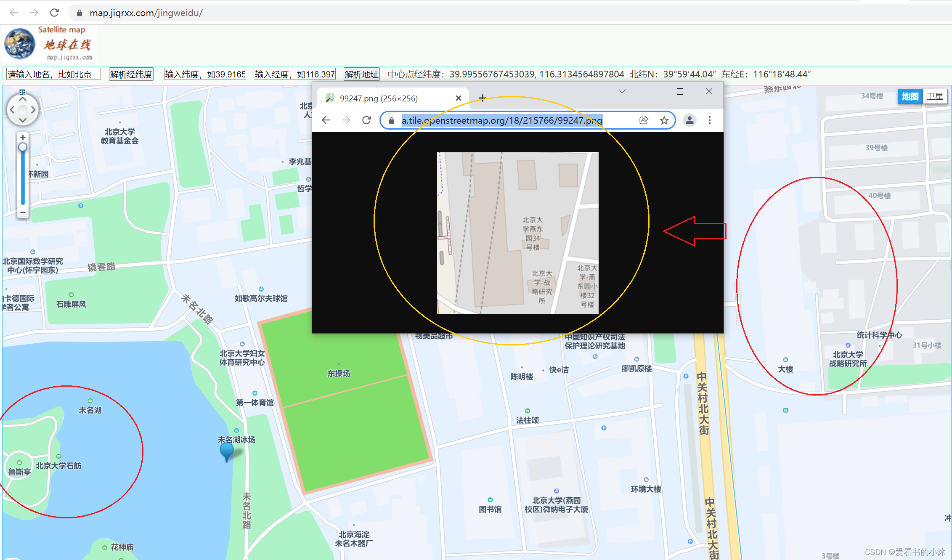Click the 解析经纬度 button
This screenshot has width=952, height=560.
[131, 74]
